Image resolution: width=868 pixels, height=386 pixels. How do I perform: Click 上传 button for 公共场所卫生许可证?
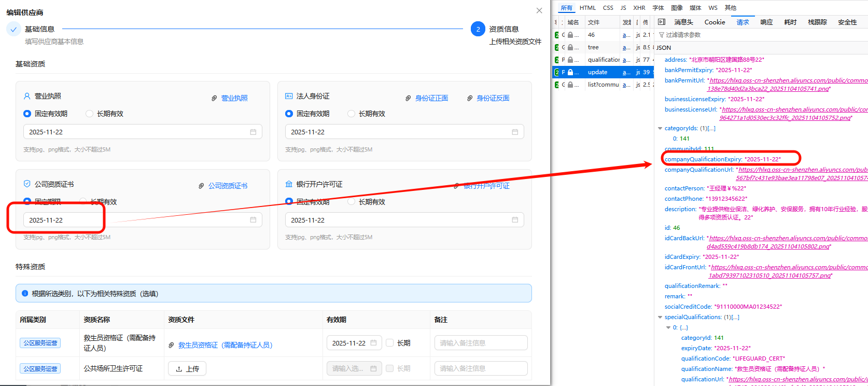(187, 368)
